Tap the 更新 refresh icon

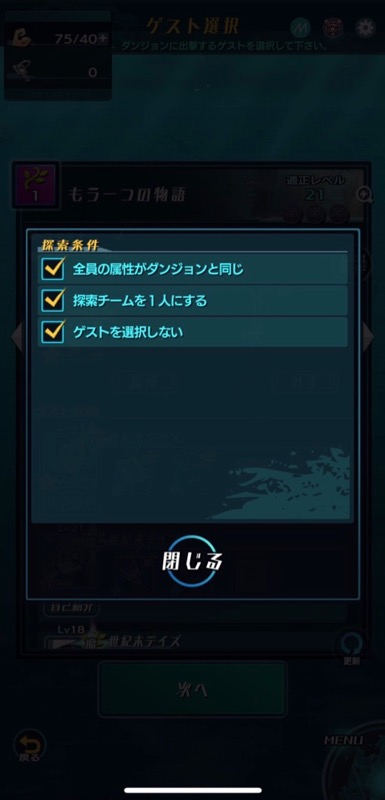[x=353, y=648]
